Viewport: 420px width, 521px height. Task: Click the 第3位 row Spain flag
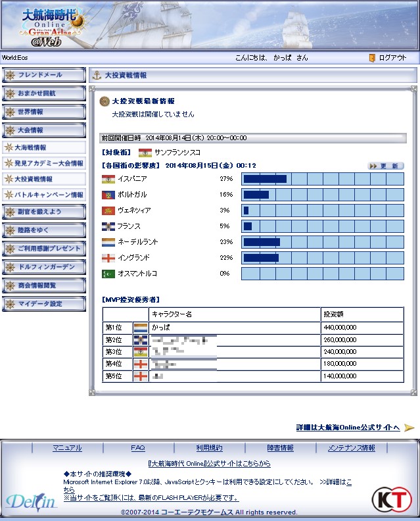pyautogui.click(x=141, y=352)
